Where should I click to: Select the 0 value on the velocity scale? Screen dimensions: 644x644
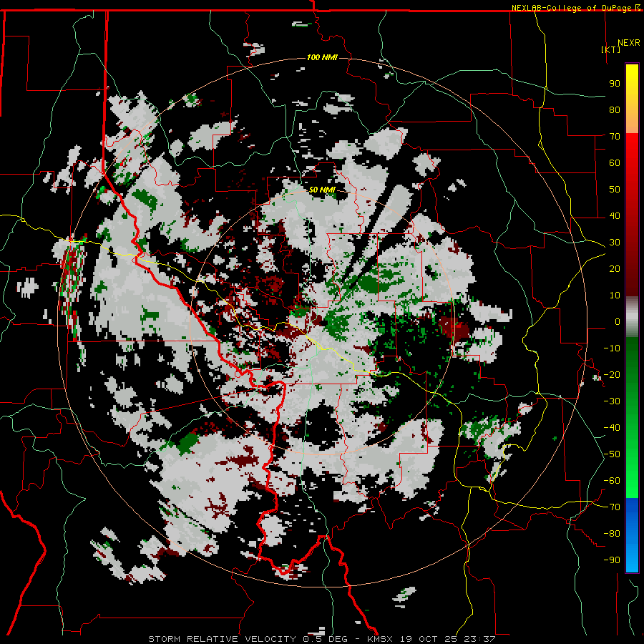point(618,321)
